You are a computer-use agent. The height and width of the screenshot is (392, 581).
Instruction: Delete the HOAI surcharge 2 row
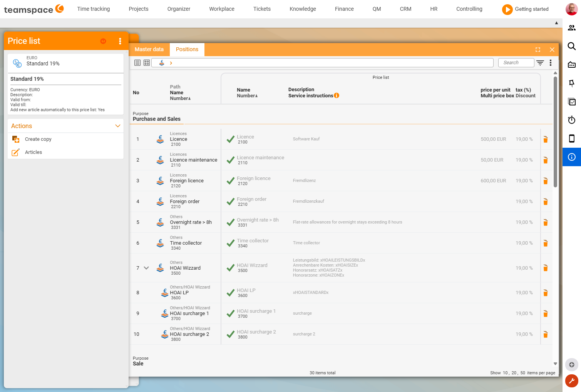click(546, 334)
